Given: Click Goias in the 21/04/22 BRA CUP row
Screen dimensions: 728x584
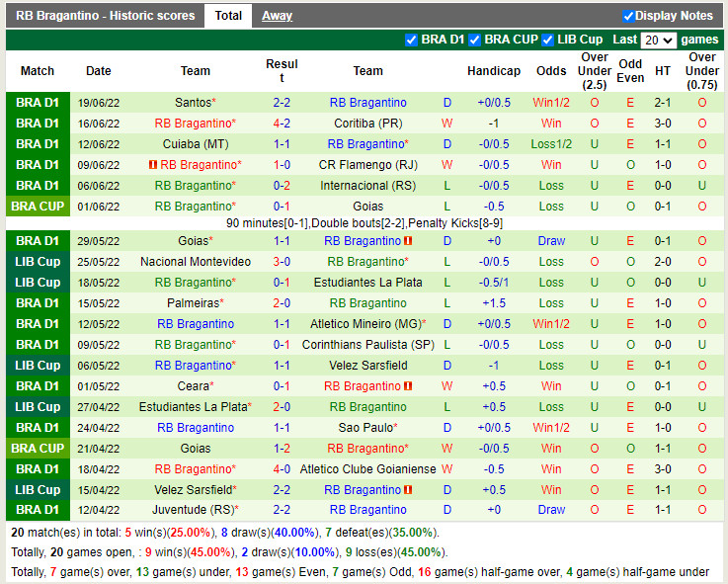Looking at the screenshot, I should [196, 449].
